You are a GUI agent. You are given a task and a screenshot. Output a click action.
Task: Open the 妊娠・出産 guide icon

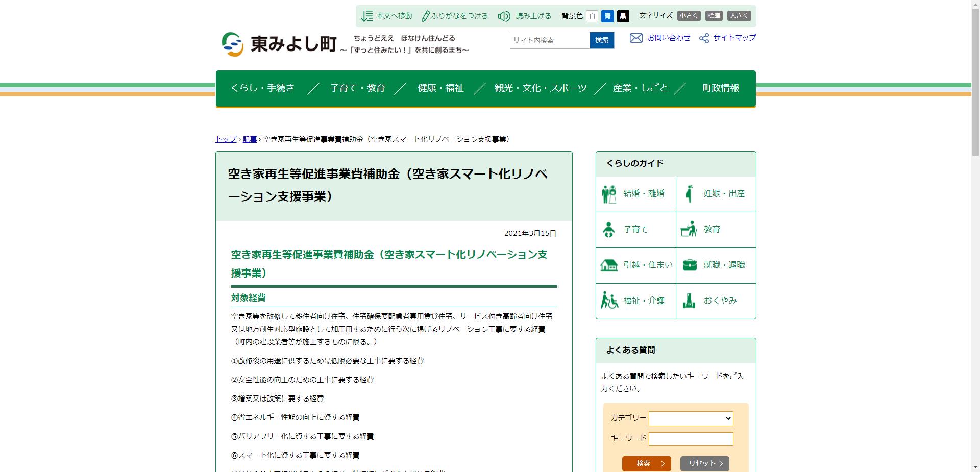[689, 193]
